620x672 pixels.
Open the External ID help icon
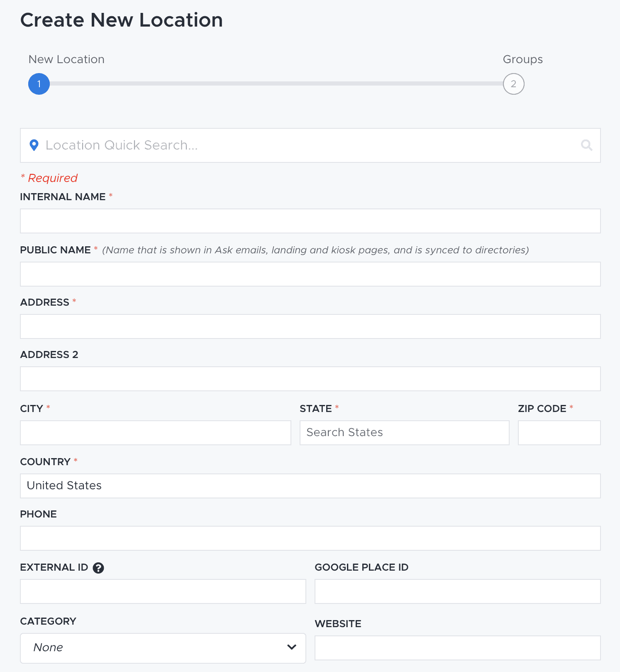pos(98,568)
